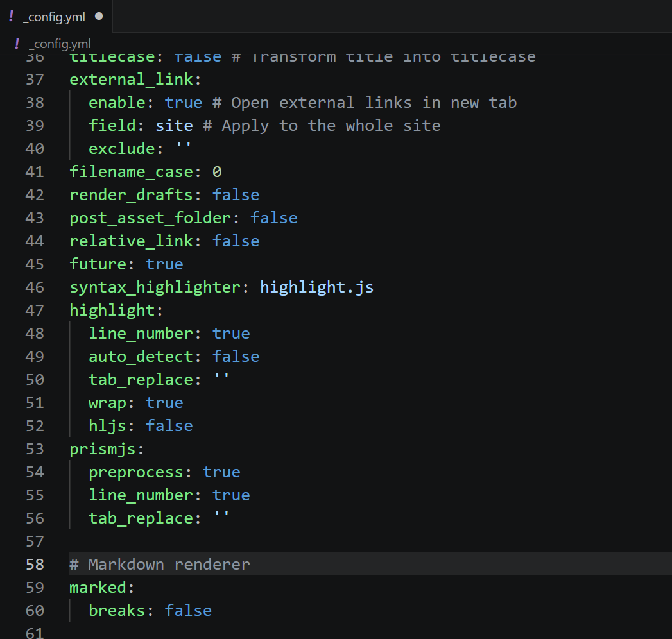Viewport: 672px width, 639px height.
Task: Click line number 58 in the gutter
Action: tap(35, 565)
